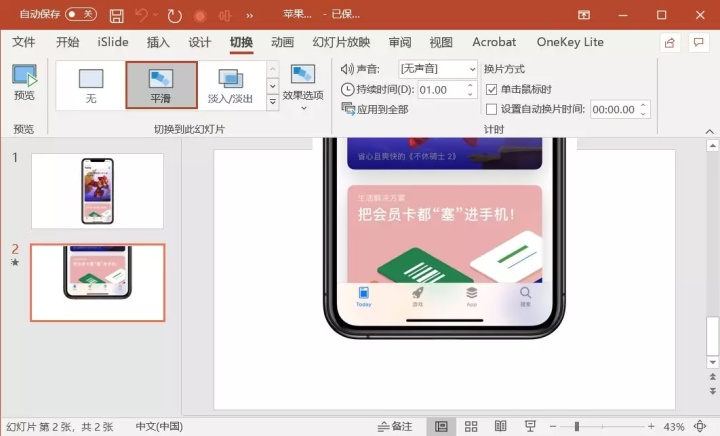This screenshot has width=720, height=436.
Task: Select the 切换 tab
Action: click(x=242, y=42)
